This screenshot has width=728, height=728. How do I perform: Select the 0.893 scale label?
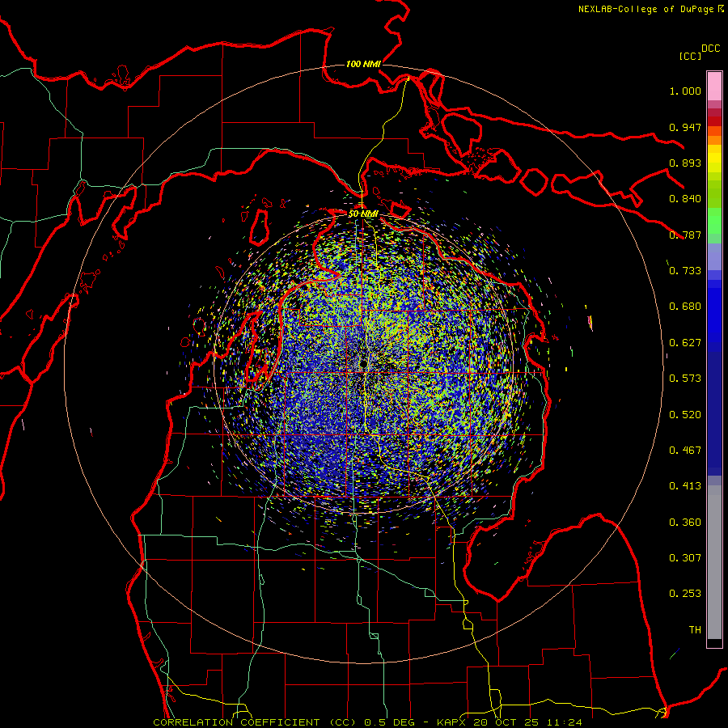tap(685, 163)
